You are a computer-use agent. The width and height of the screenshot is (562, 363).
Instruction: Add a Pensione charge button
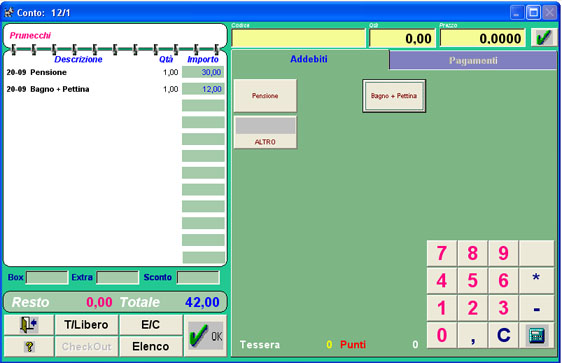[x=265, y=96]
